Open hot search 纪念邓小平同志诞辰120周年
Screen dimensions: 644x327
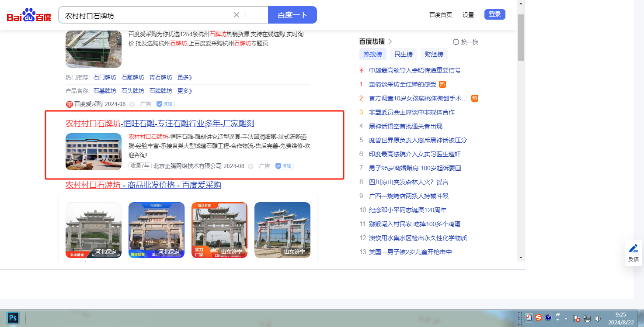tap(408, 210)
